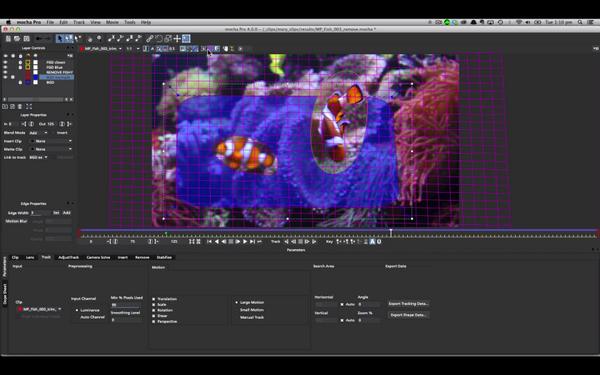600x375 pixels.
Task: Toggle the Vertical Auto checkbox
Action: tap(342, 320)
